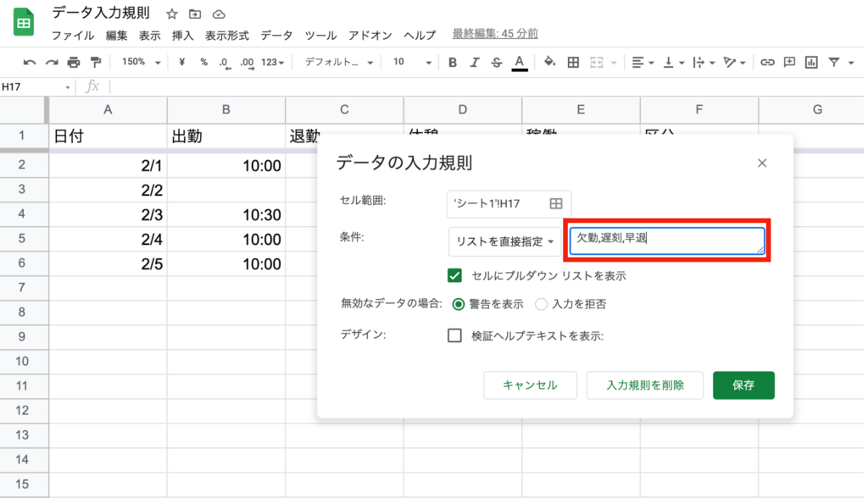Expand name box dropdown arrow
This screenshot has height=498, width=868.
coord(68,87)
